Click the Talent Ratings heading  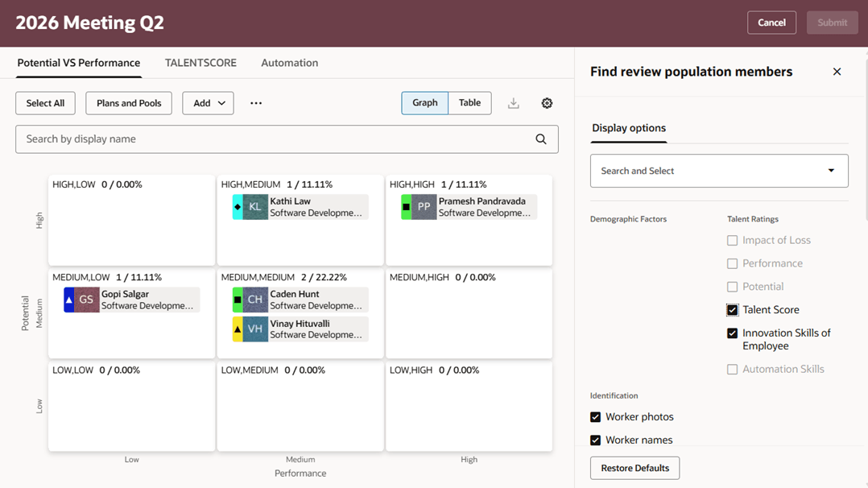[x=753, y=219]
